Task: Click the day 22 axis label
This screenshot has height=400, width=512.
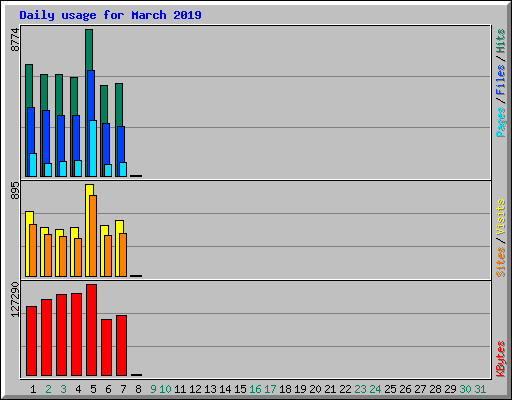Action: point(345,389)
